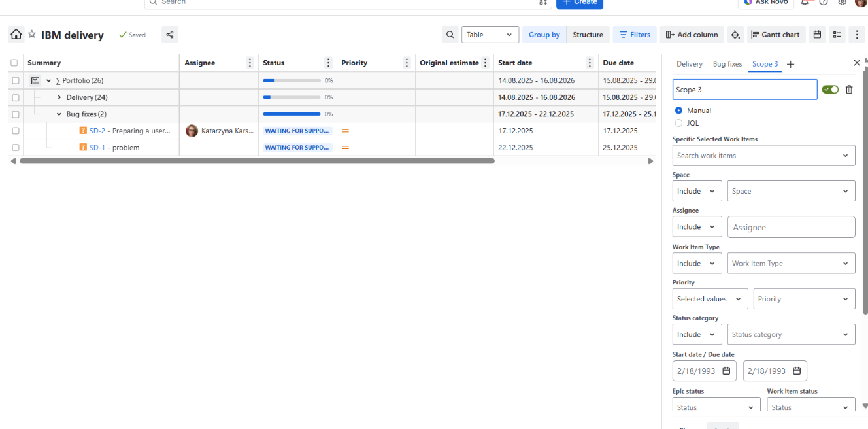
Task: Click the list view icon in toolbar
Action: (x=837, y=35)
